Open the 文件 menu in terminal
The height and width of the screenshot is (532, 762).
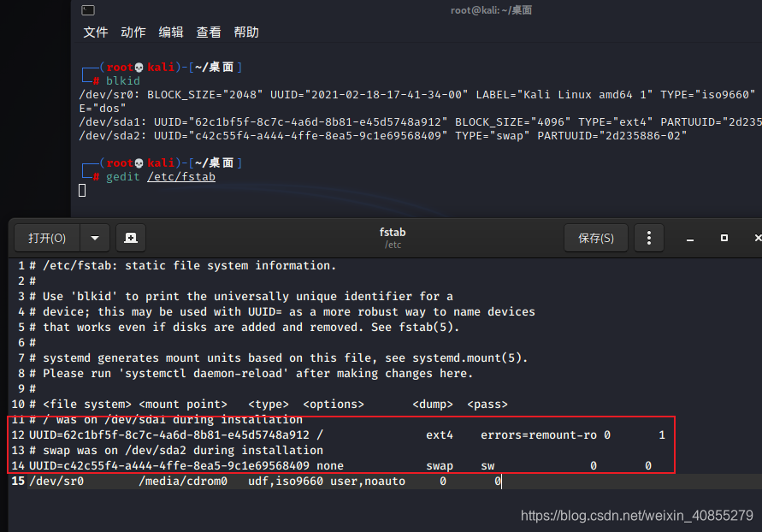point(95,32)
